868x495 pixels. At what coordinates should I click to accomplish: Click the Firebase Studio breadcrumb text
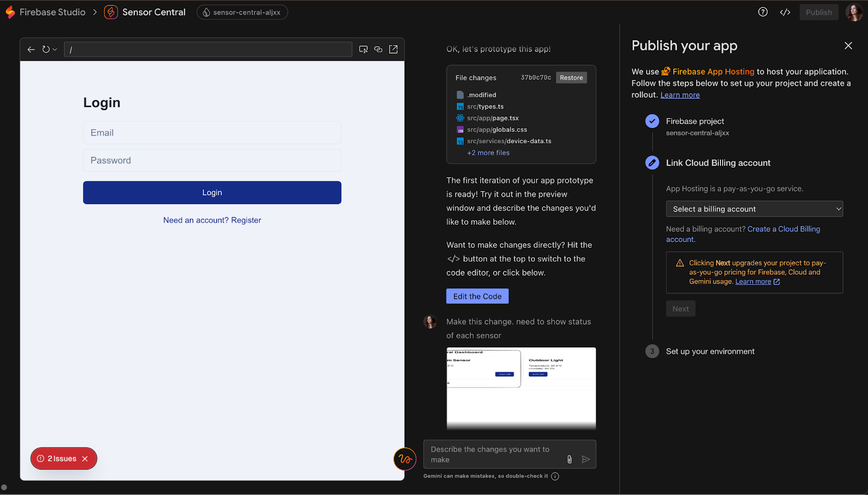[52, 12]
